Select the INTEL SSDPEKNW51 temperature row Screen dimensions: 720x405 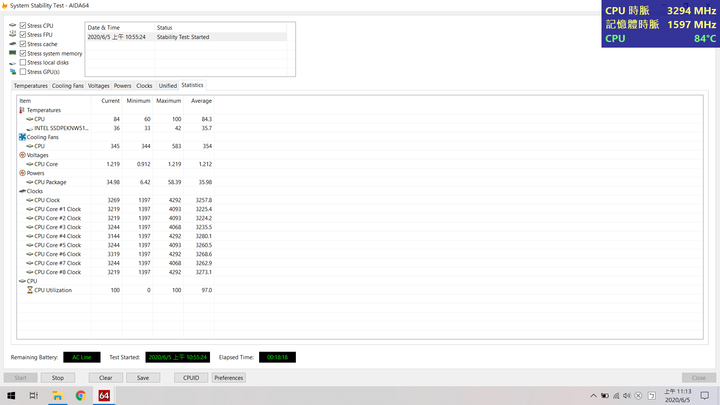116,128
